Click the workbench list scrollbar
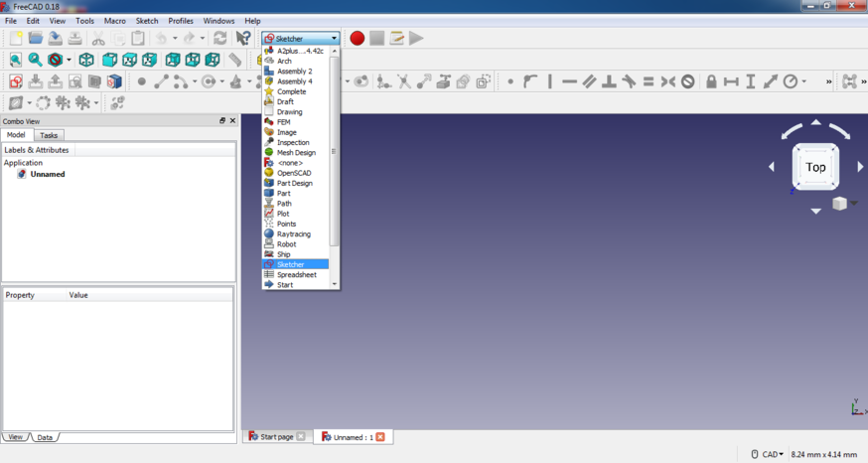This screenshot has width=868, height=463. (334, 151)
